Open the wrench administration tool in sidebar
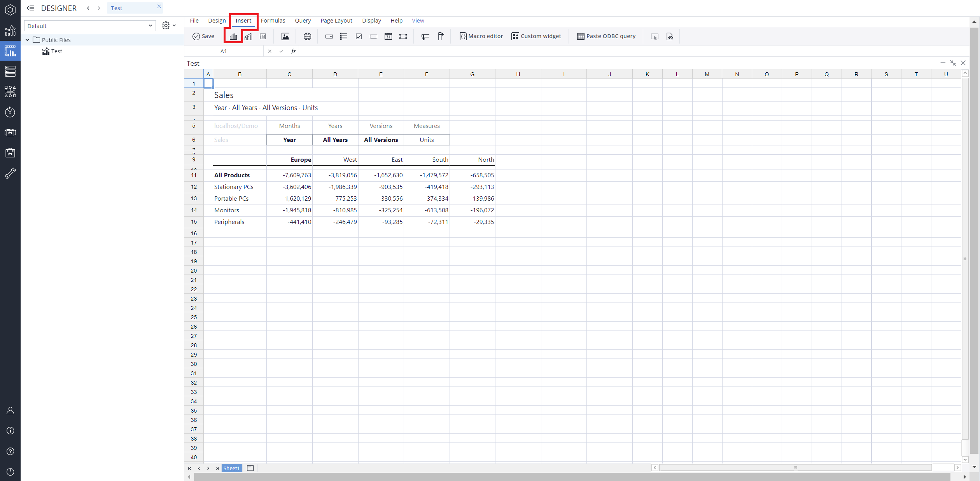This screenshot has height=481, width=980. point(10,173)
